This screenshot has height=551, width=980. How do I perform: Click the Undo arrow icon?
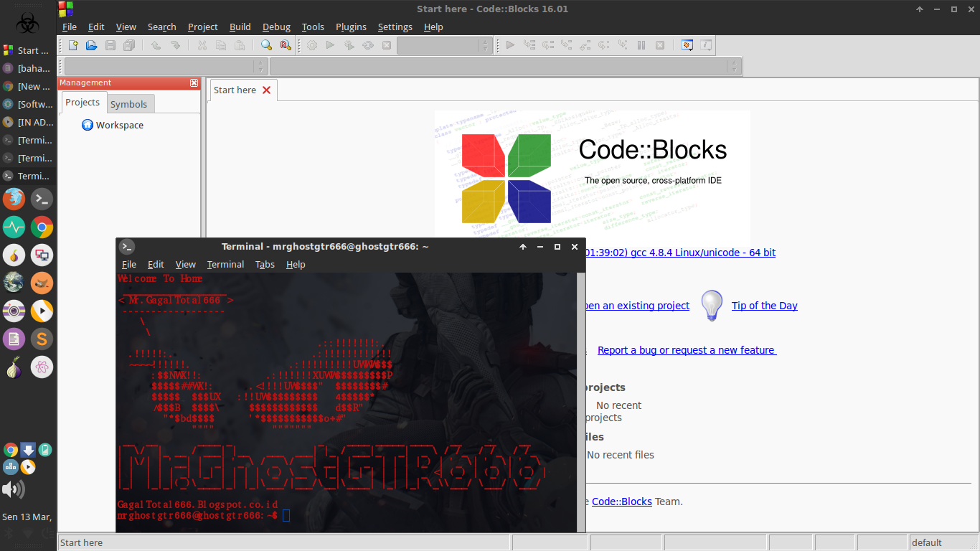[156, 45]
